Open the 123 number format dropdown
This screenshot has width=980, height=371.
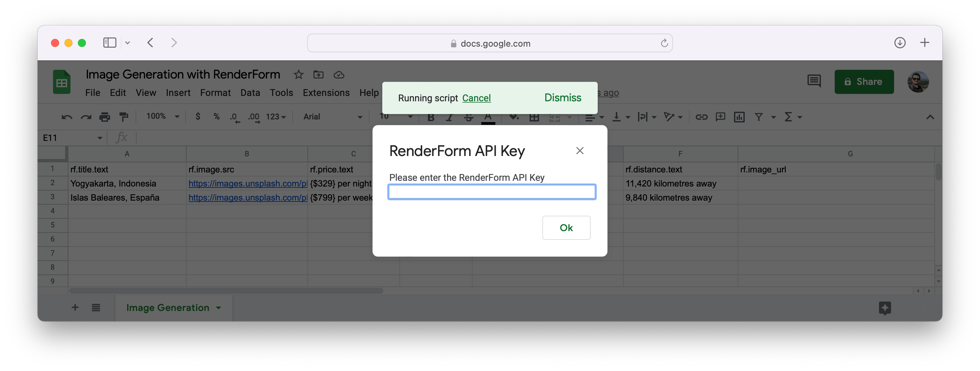pos(276,117)
